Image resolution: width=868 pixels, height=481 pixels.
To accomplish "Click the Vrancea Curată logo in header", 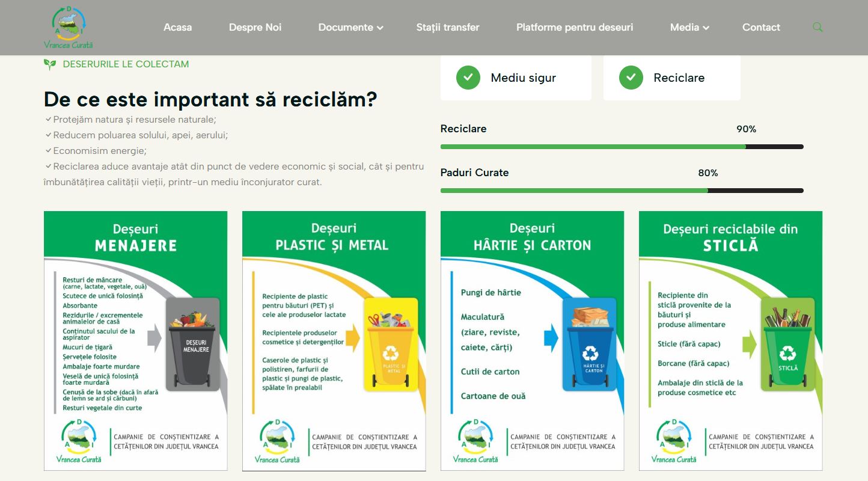I will [x=69, y=28].
